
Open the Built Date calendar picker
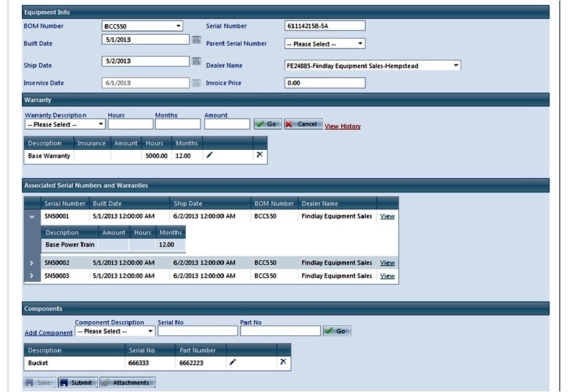click(196, 40)
